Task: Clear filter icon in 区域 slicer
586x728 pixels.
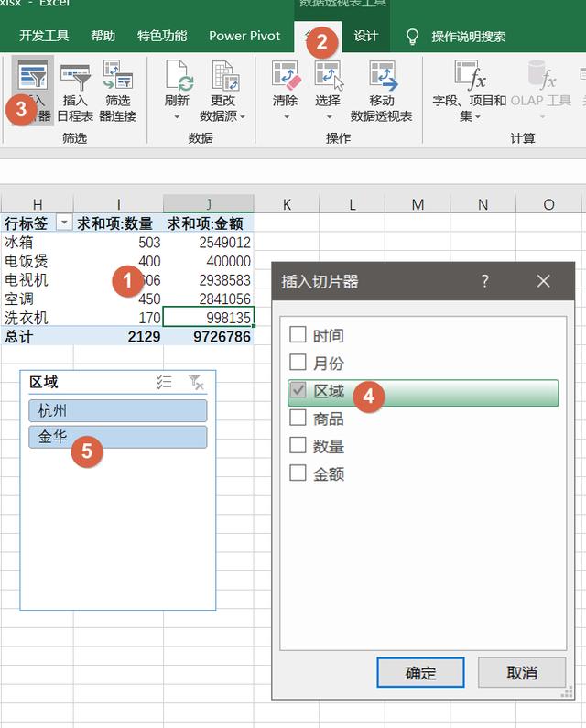Action: point(196,382)
